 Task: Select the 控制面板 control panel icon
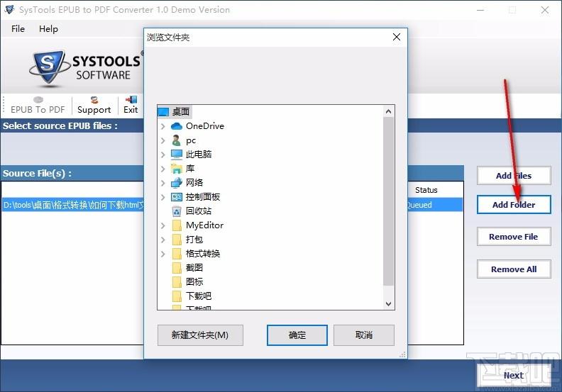[x=177, y=197]
